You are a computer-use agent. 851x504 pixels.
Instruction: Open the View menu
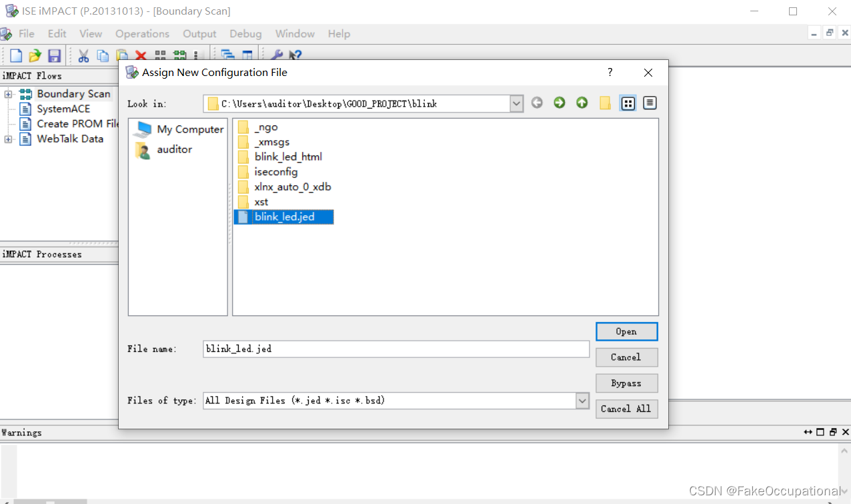91,33
